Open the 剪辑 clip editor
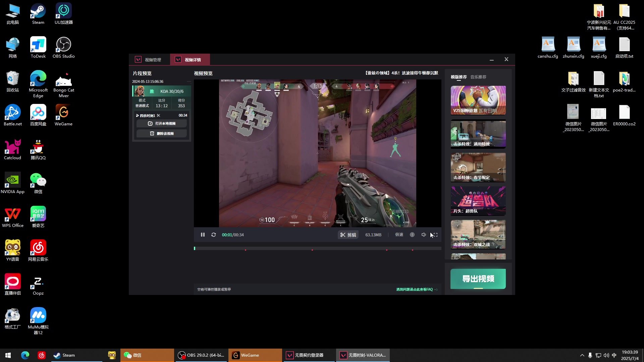Viewport: 644px width, 362px height. 348,235
